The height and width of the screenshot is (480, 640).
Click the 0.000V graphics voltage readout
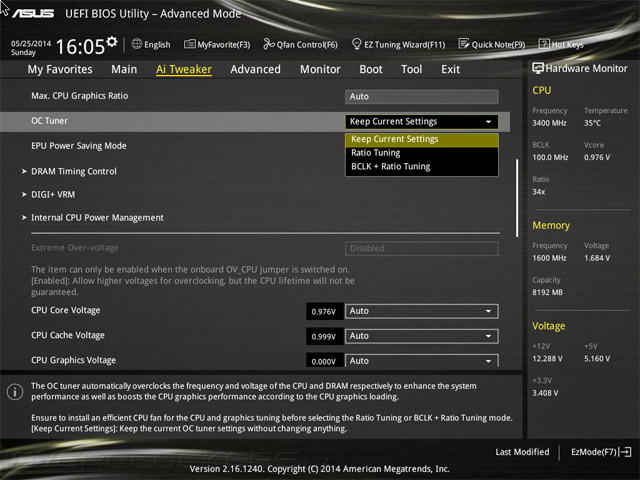[x=324, y=361]
